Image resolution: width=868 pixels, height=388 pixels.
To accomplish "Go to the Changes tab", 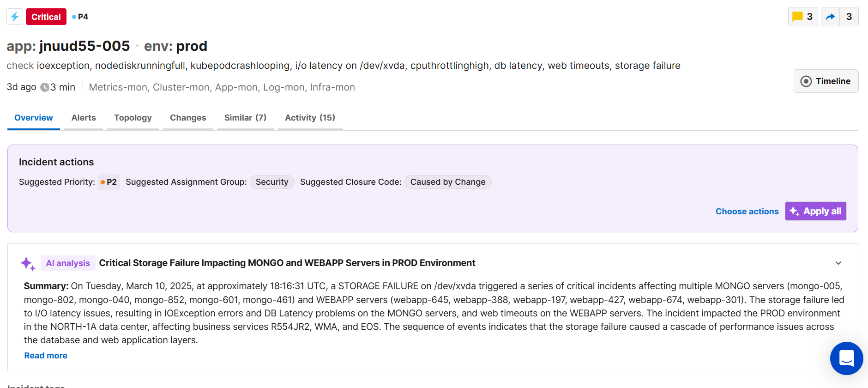I will point(188,118).
